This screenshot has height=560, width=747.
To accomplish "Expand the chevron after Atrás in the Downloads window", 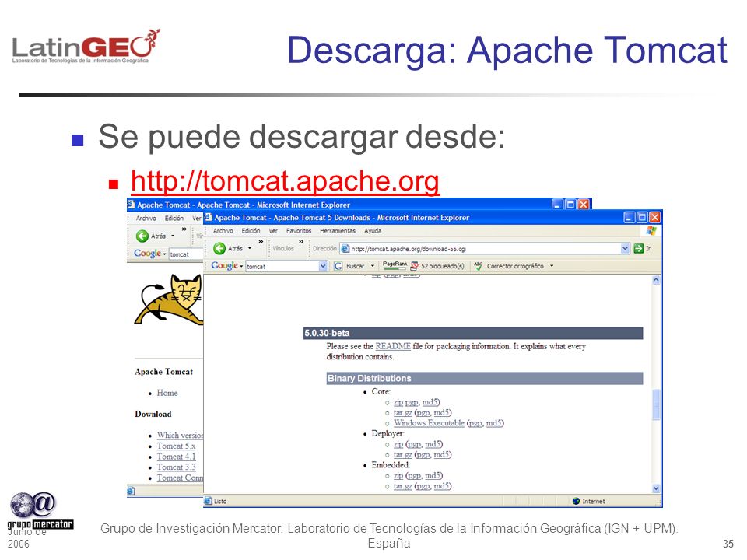I will (261, 242).
